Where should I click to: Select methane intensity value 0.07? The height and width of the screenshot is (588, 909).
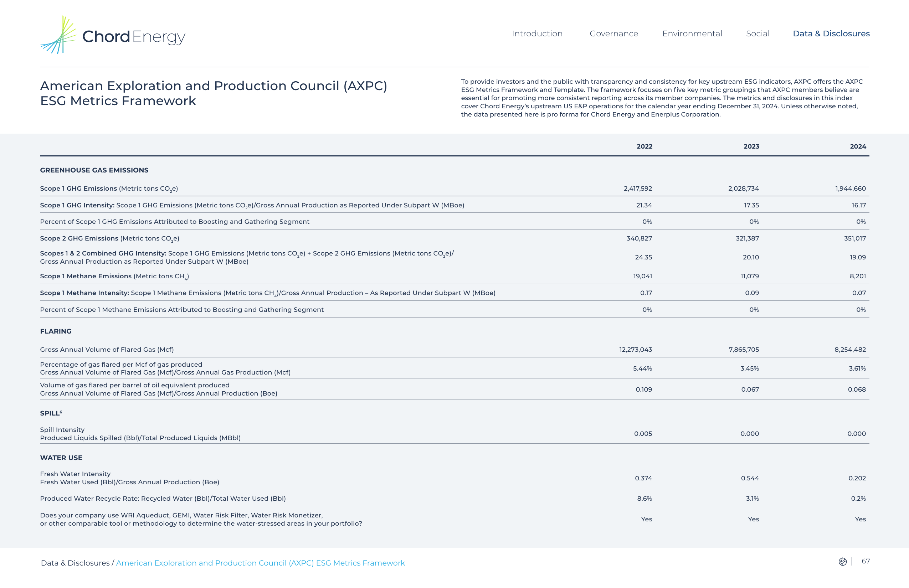pos(859,293)
